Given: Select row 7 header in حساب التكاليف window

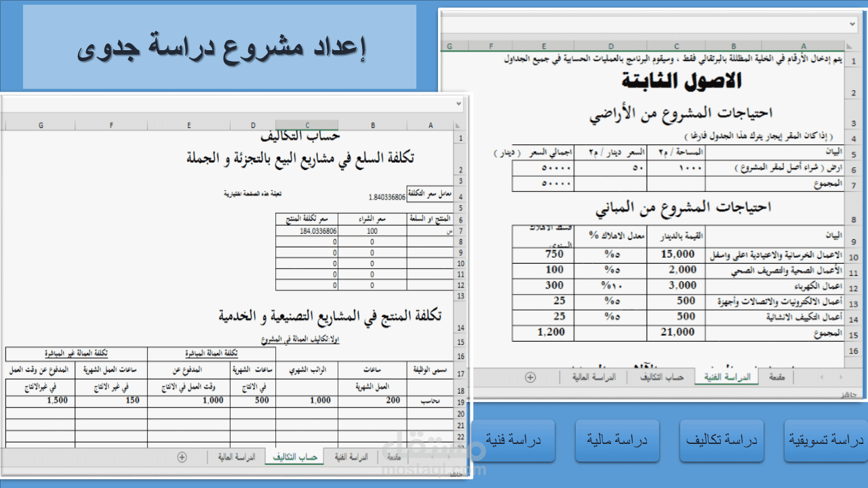Looking at the screenshot, I should click(x=460, y=231).
